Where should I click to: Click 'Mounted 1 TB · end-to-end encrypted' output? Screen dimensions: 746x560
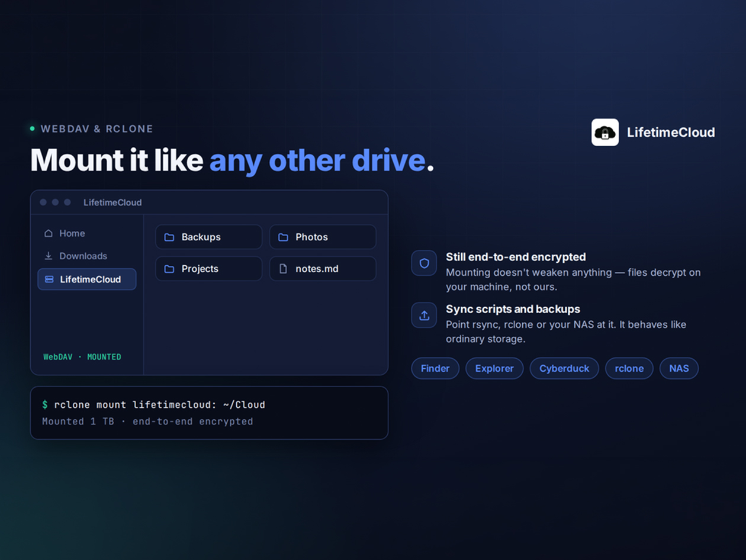[x=147, y=421]
